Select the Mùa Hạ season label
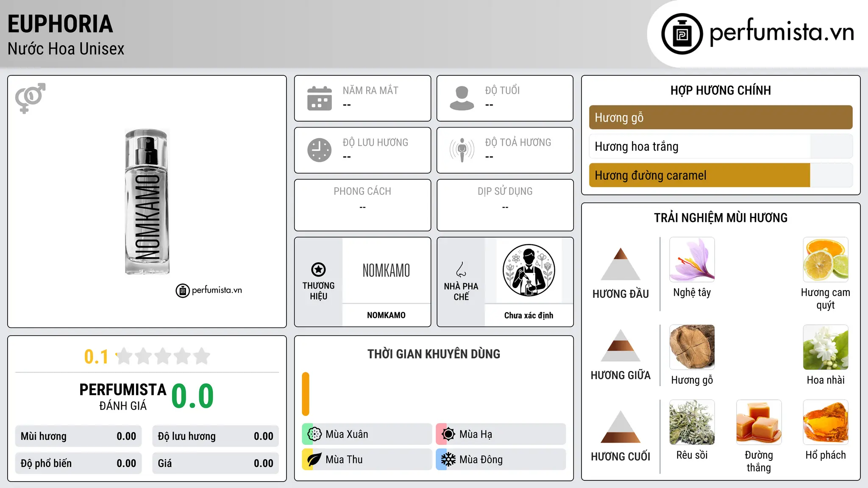 [x=476, y=434]
